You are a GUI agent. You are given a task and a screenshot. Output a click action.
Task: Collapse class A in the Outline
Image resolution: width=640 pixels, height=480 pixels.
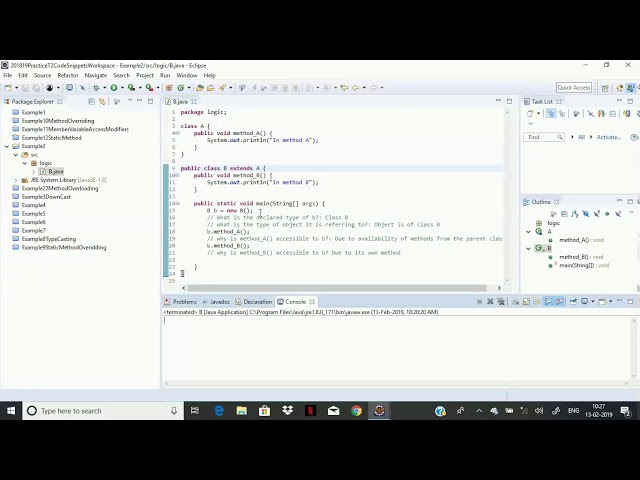coord(529,231)
